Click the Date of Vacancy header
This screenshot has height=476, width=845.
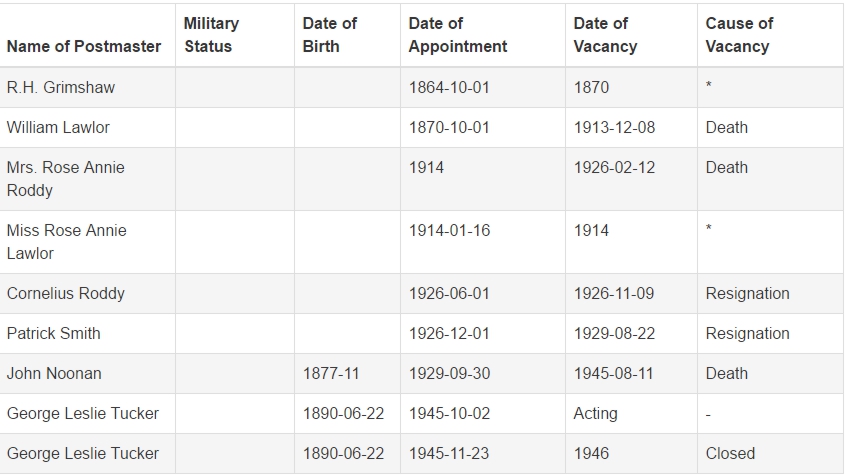click(x=605, y=35)
